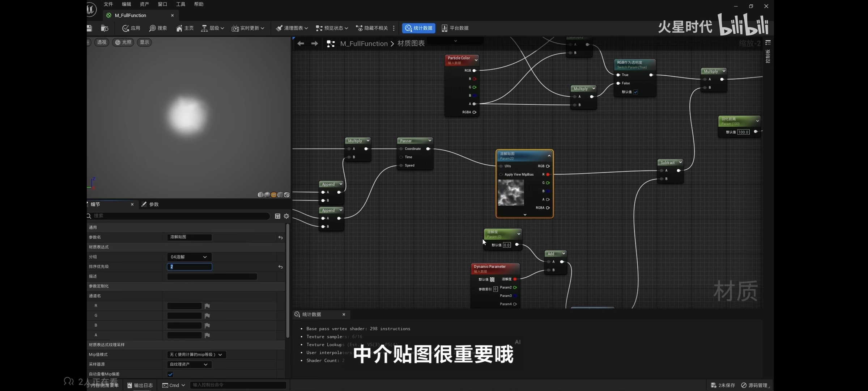Navigate back with left arrow in graph
The width and height of the screenshot is (868, 391).
301,44
